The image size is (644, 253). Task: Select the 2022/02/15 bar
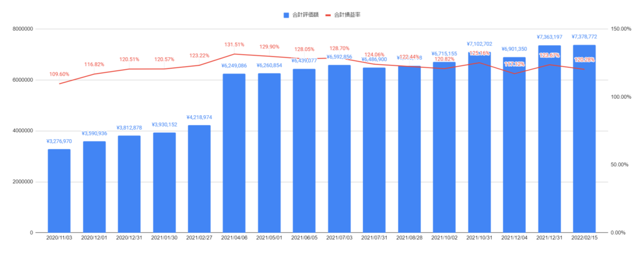pos(584,139)
